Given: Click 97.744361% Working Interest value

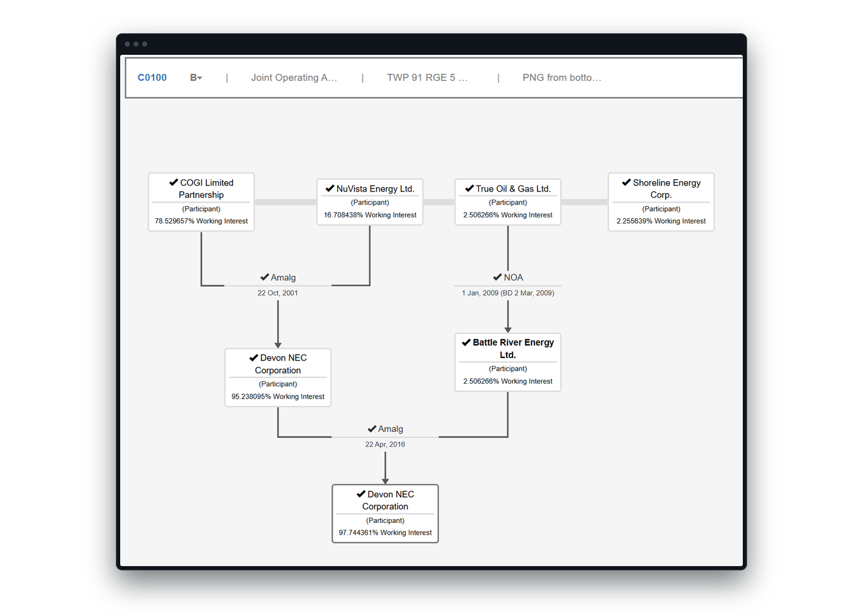Looking at the screenshot, I should pyautogui.click(x=385, y=533).
